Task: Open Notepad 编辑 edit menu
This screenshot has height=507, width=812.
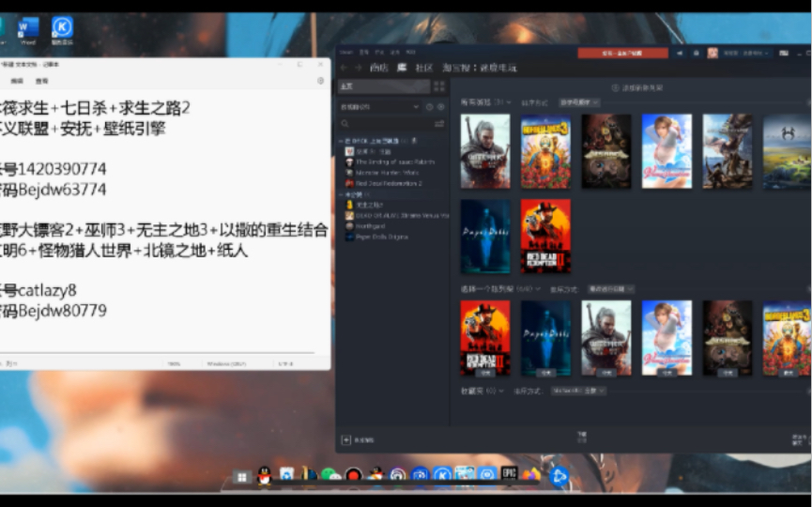Action: 17,81
